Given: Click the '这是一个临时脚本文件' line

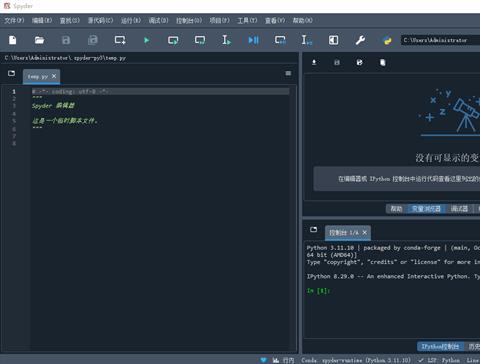Looking at the screenshot, I should 65,121.
